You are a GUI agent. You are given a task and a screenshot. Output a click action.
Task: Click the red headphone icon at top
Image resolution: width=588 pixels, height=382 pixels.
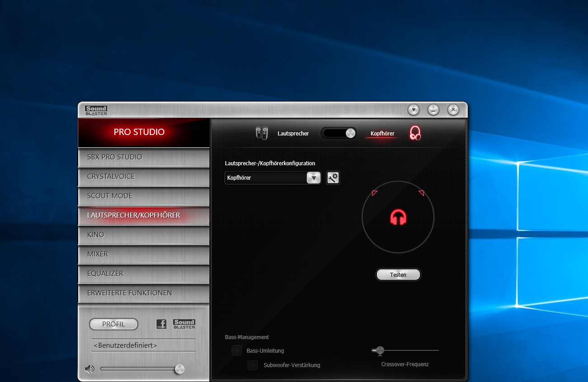click(x=415, y=133)
